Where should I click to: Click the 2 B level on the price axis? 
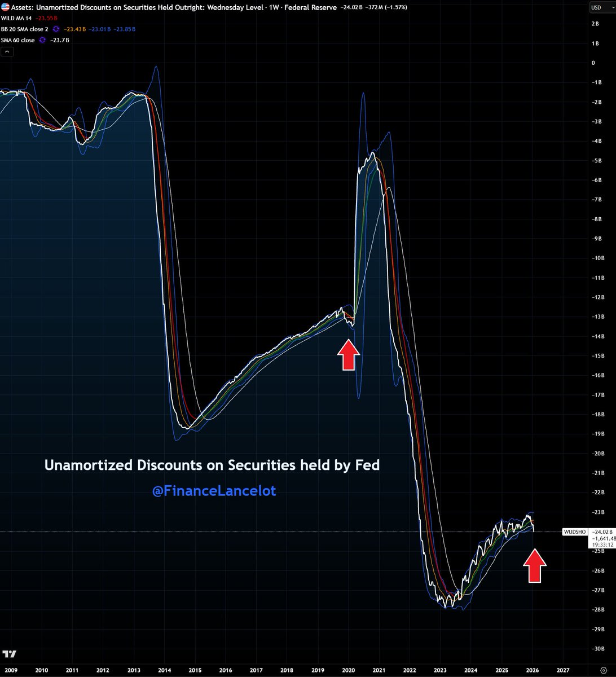(595, 24)
